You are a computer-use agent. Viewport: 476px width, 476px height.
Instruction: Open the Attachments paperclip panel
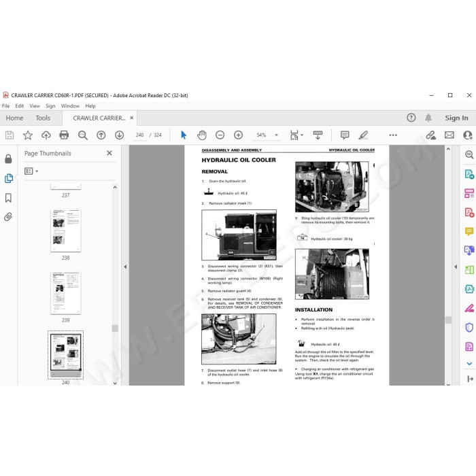click(8, 217)
